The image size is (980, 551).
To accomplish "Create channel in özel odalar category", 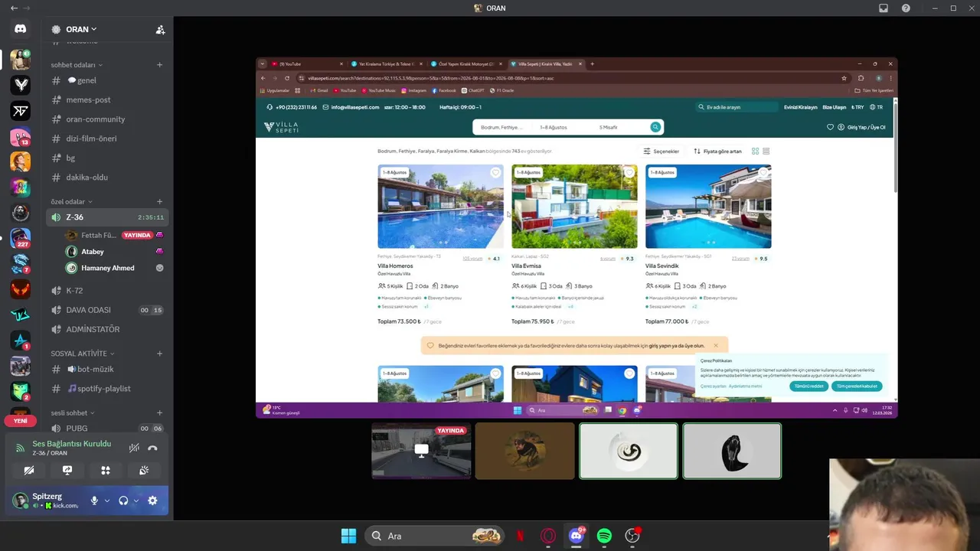I will click(x=159, y=202).
